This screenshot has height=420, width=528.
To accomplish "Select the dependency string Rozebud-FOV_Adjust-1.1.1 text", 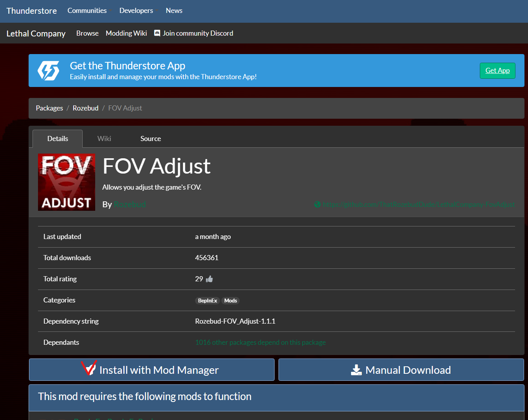I will pyautogui.click(x=235, y=321).
